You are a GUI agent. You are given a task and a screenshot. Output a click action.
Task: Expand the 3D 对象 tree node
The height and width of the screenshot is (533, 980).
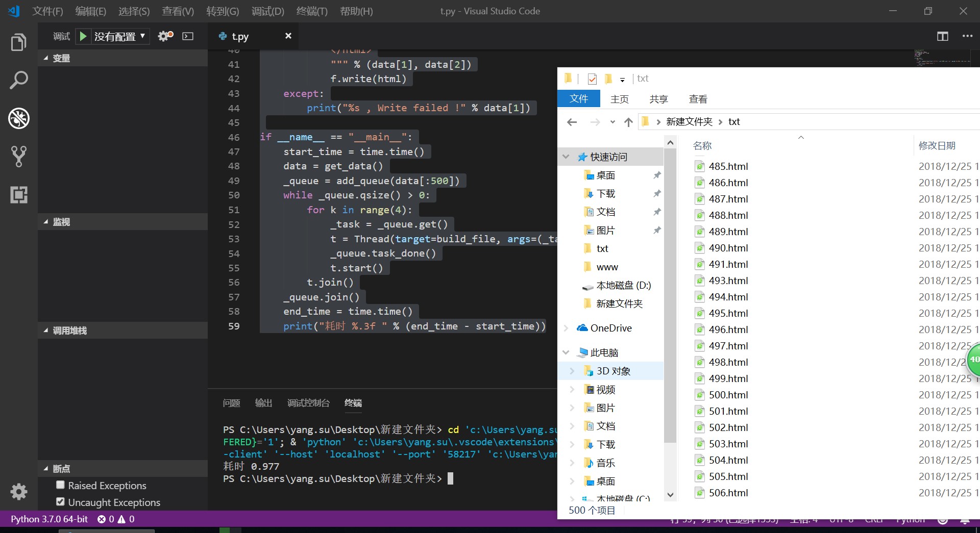572,371
